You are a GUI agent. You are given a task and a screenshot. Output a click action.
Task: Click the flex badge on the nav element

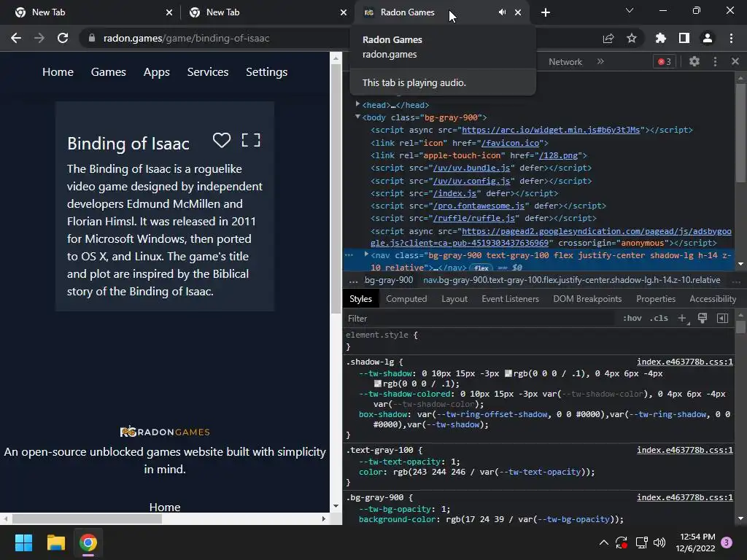tap(481, 268)
